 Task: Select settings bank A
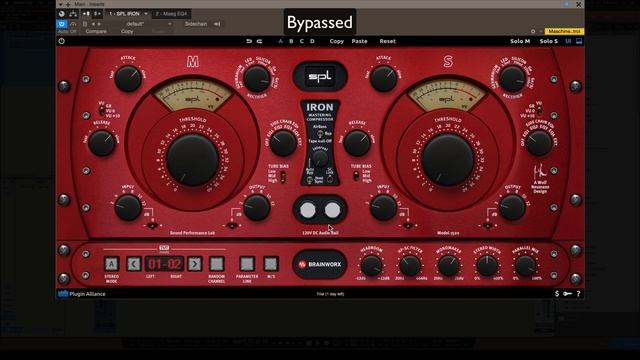(x=280, y=41)
